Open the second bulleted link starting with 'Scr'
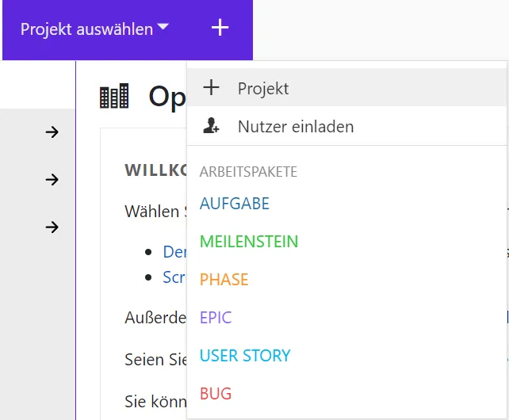 click(174, 277)
